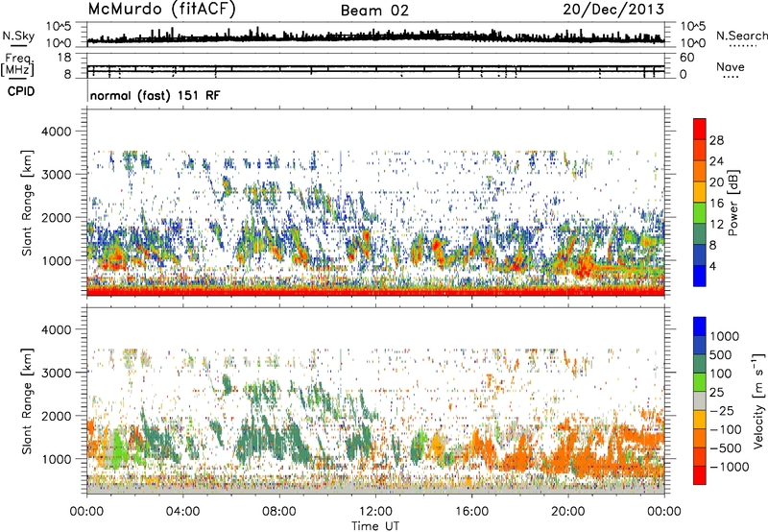Viewport: 768px width, 532px height.
Task: Click the "Velocity [m s-1]" colorbar title
Action: [758, 400]
